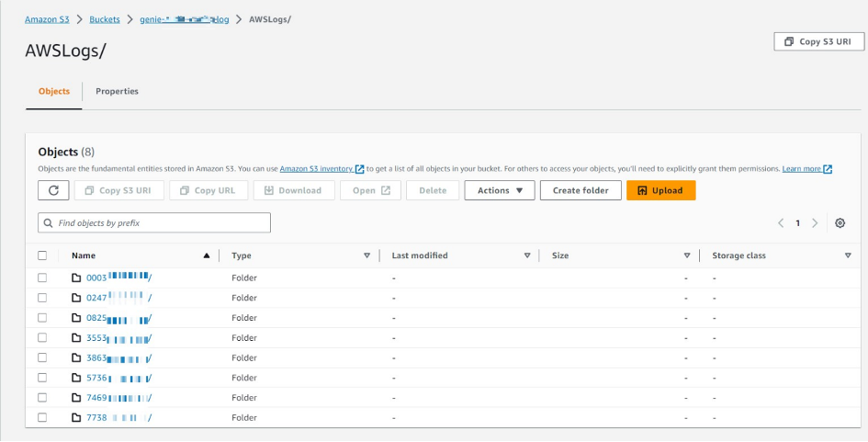Open the genie log bucket breadcrumb
The height and width of the screenshot is (442, 868).
click(185, 19)
